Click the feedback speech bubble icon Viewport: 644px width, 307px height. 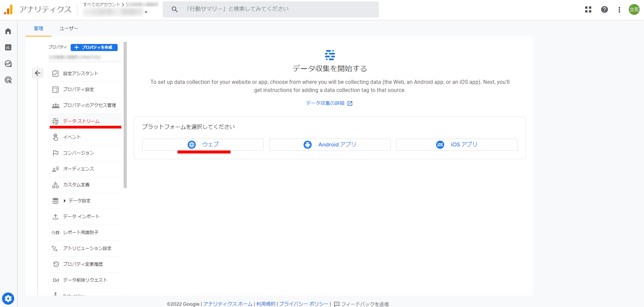click(x=337, y=304)
